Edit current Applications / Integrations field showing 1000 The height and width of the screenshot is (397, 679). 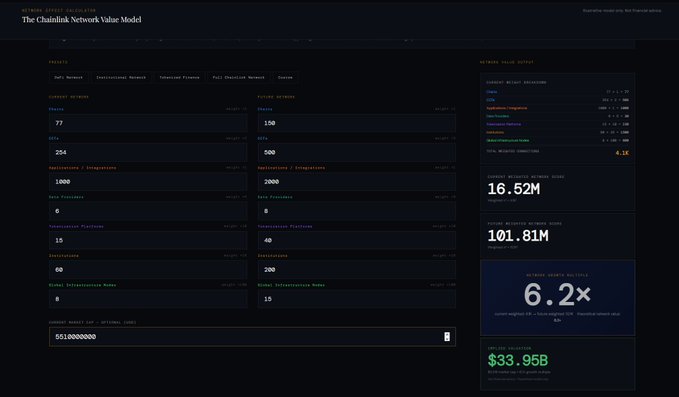148,182
